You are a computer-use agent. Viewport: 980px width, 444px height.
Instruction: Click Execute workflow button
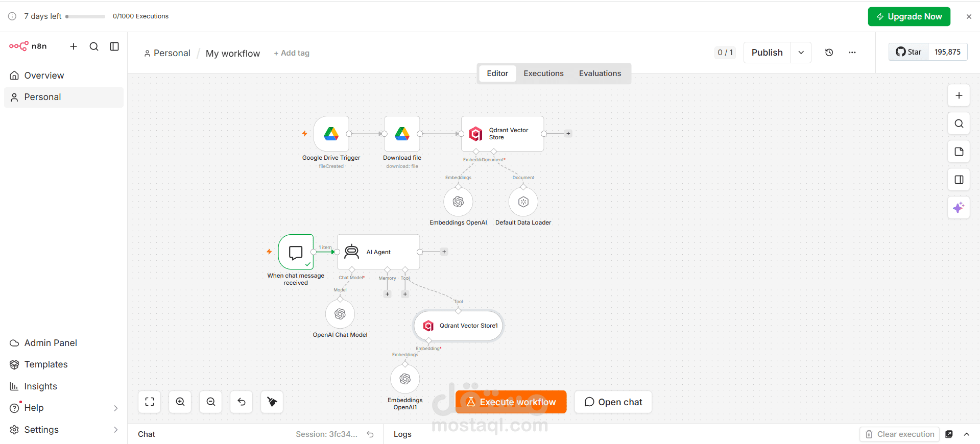pos(511,402)
